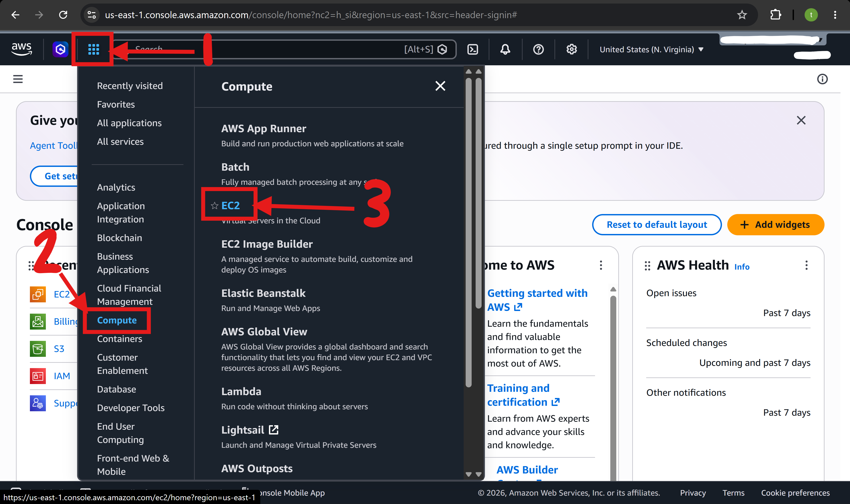Open AWS App Runner service
The height and width of the screenshot is (504, 850).
pos(264,128)
